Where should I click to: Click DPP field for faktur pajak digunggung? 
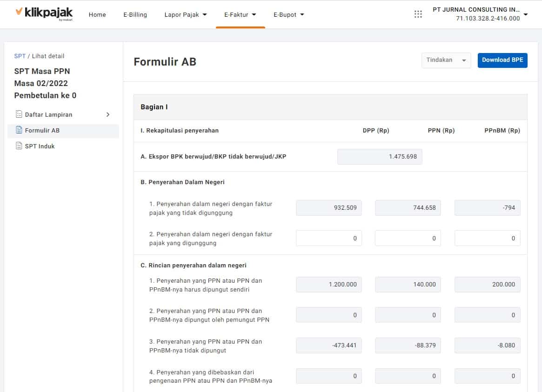coord(328,238)
